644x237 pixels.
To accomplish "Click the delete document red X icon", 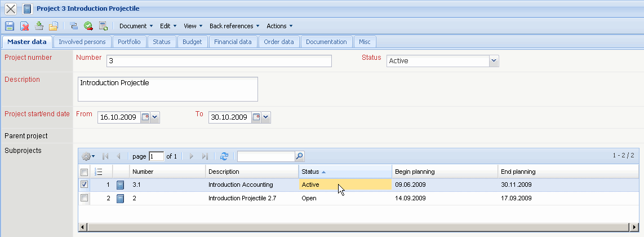I will tap(25, 26).
